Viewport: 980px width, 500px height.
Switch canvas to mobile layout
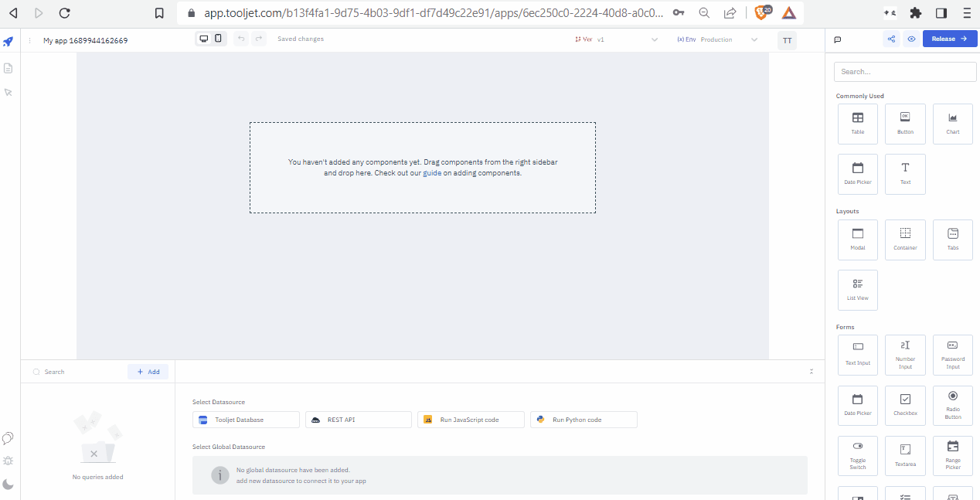coord(219,39)
